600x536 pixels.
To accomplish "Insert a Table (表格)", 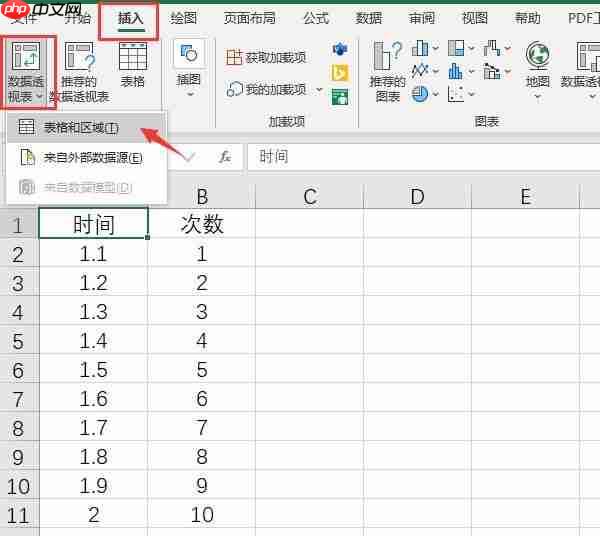I will click(133, 65).
